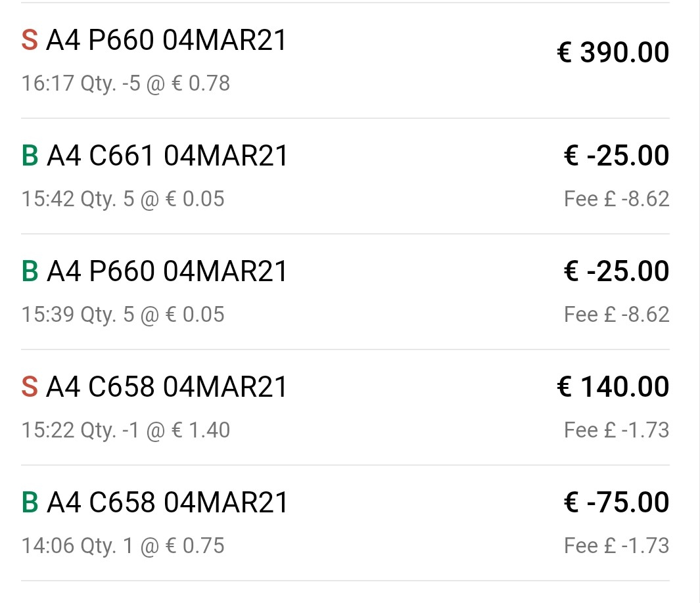Click green B marker on P660 buy row
This screenshot has height=603, width=700.
click(30, 272)
